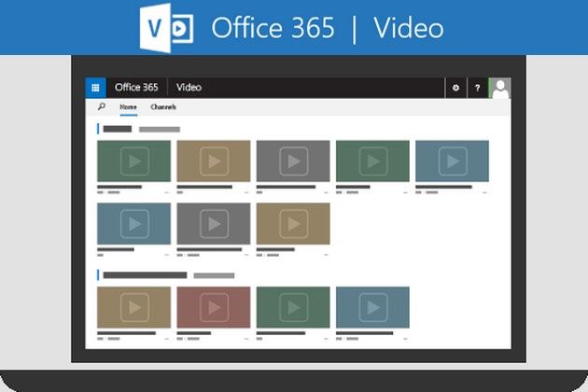Click the Office 365 Video logo in the banner

[166, 28]
